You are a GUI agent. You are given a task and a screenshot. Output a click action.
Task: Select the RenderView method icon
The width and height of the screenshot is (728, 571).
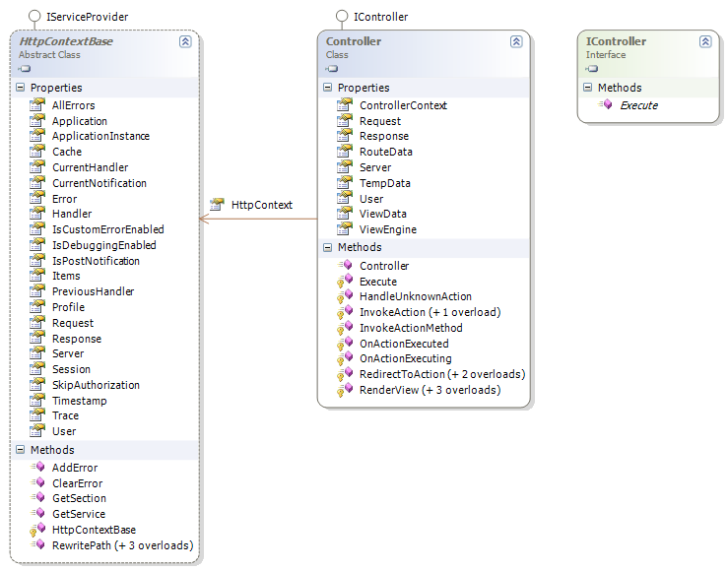(345, 390)
